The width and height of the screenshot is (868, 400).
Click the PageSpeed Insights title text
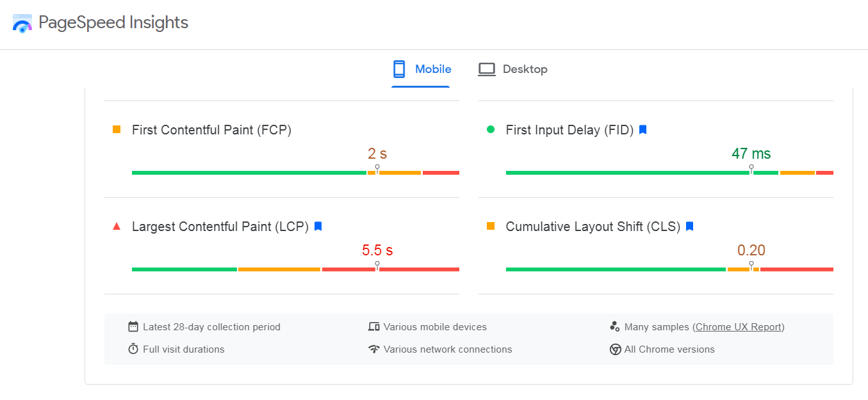pos(113,22)
